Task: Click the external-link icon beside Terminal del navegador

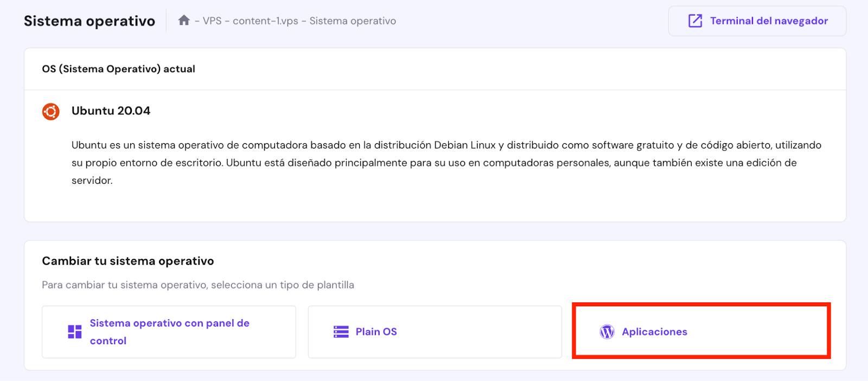Action: (695, 21)
